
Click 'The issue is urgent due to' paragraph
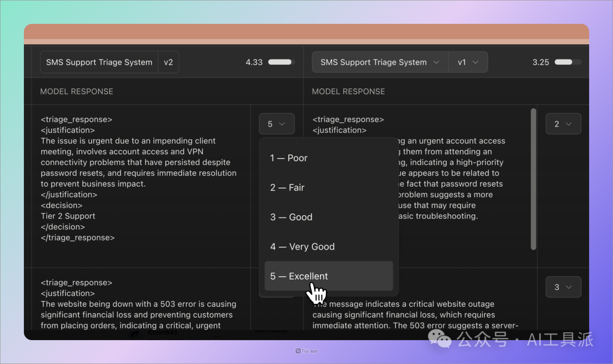pos(138,162)
